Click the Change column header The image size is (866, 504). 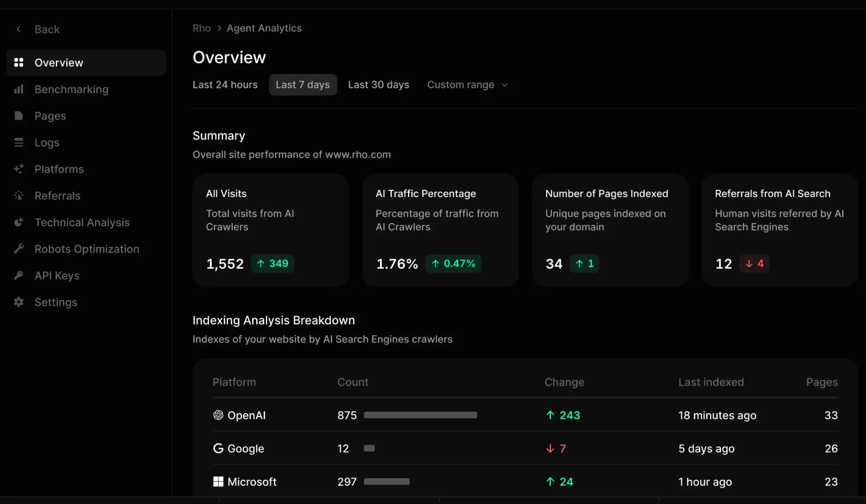coord(564,382)
